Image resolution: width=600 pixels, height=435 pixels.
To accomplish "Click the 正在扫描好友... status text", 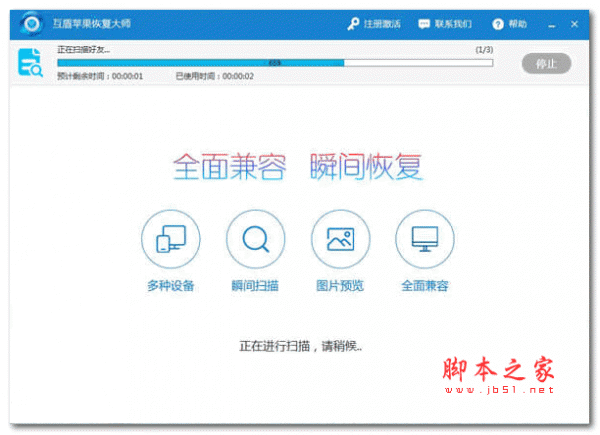I will [83, 50].
